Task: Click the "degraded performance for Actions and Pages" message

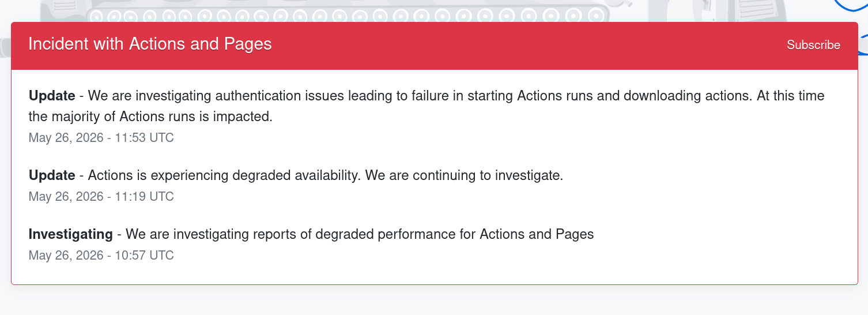Action: pyautogui.click(x=360, y=234)
